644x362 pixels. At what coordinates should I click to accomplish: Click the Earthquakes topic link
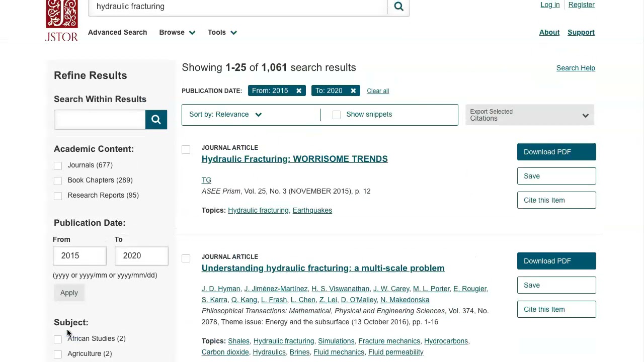tap(312, 210)
